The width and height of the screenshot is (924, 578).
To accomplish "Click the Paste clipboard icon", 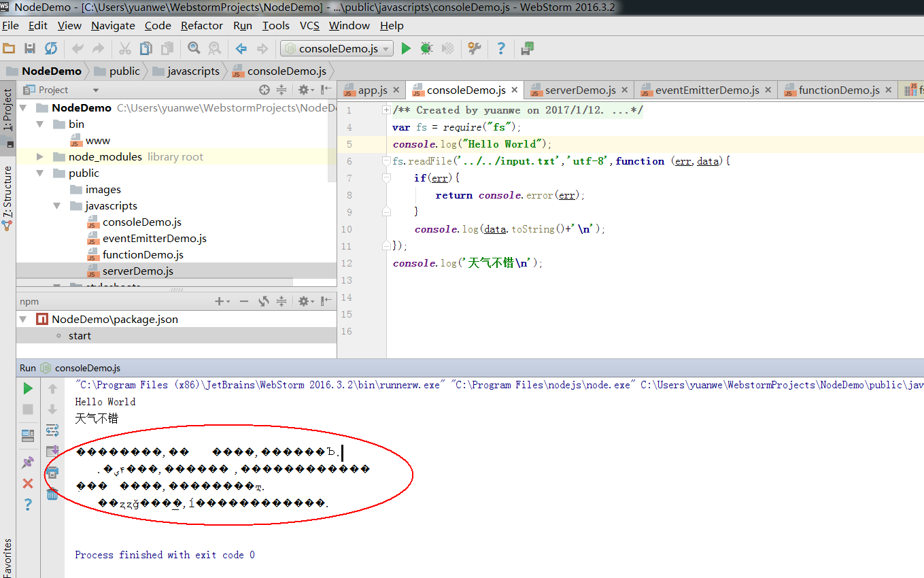I will [167, 48].
